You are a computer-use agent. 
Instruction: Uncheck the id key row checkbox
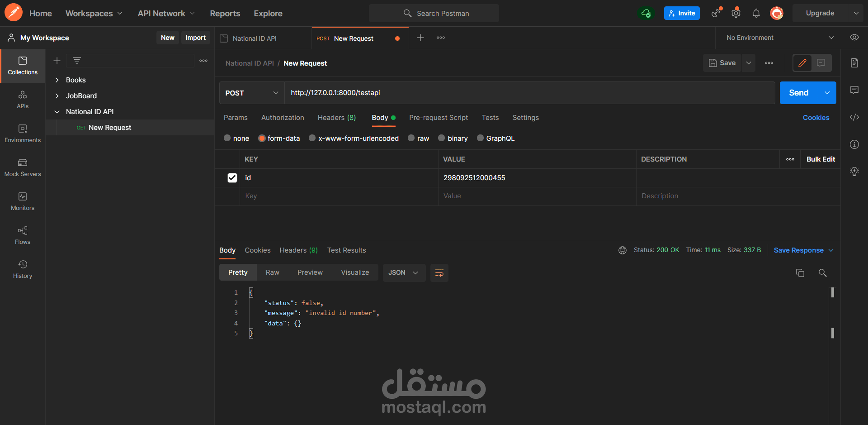232,178
